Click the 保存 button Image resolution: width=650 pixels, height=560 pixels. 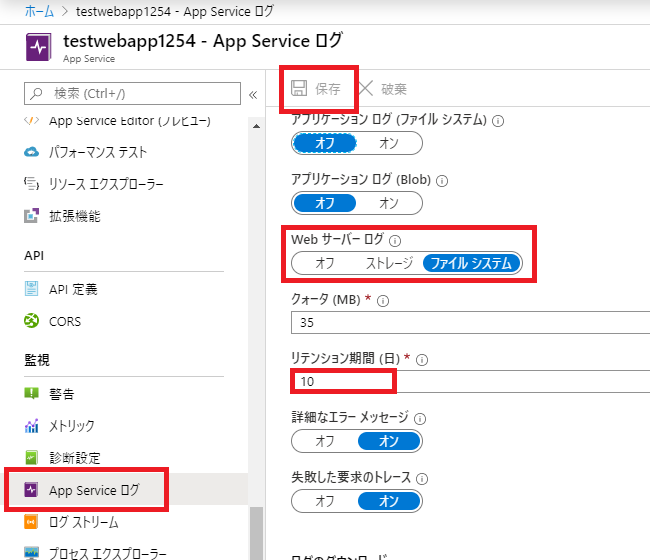point(315,88)
